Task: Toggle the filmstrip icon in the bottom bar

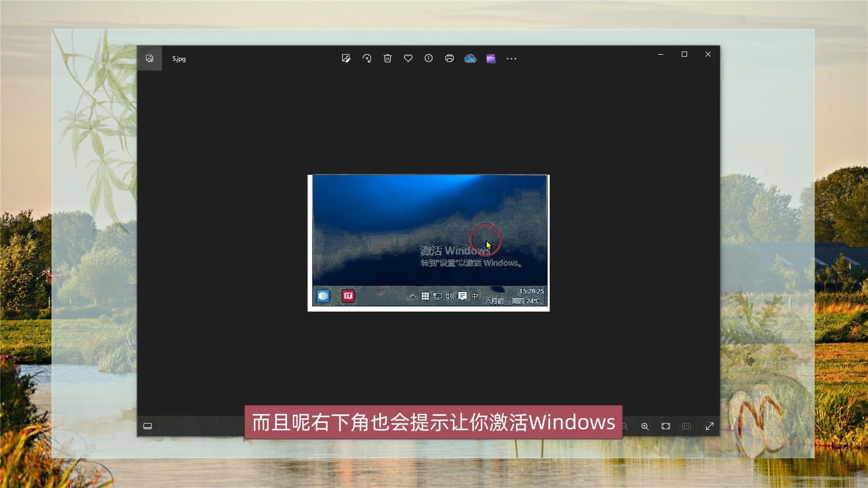Action: 148,426
